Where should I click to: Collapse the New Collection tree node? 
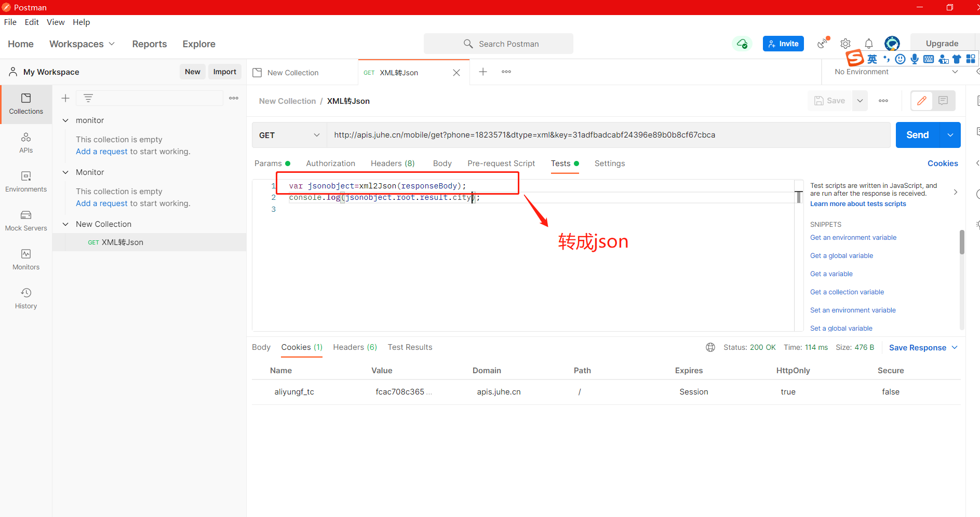pyautogui.click(x=65, y=224)
